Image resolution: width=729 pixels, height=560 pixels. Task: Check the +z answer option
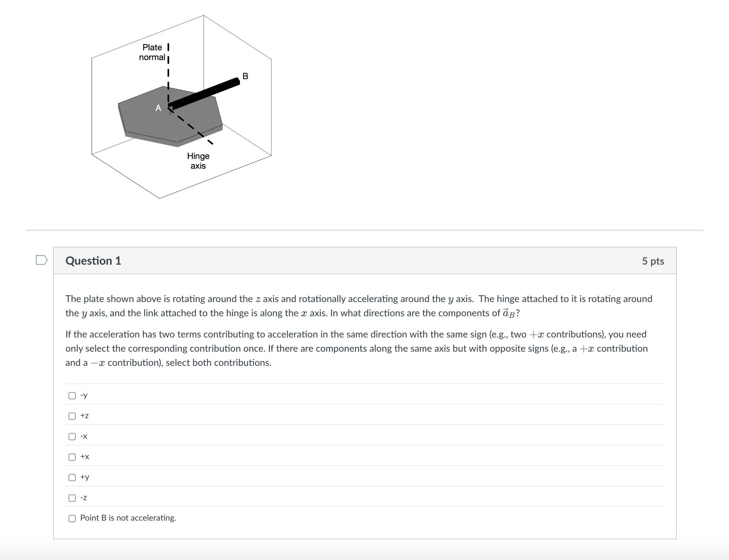[x=71, y=416]
